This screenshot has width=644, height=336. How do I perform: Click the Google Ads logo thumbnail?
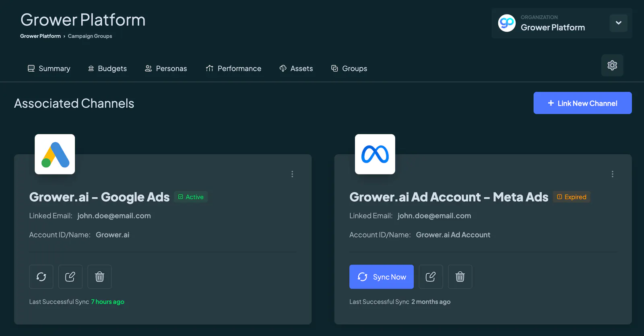tap(55, 154)
